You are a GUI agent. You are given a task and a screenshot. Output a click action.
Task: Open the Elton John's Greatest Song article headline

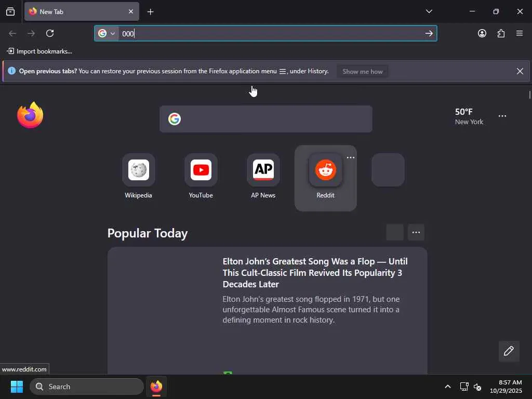click(x=315, y=273)
